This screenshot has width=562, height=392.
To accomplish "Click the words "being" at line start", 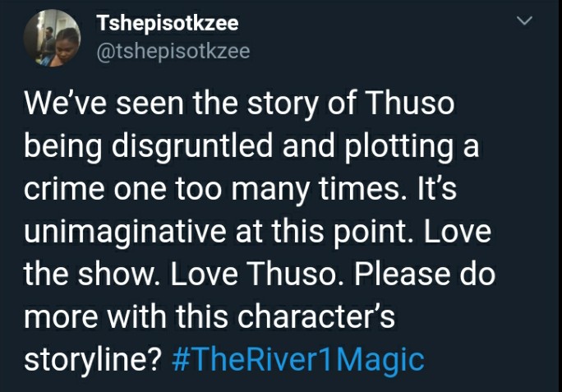I will coord(63,147).
